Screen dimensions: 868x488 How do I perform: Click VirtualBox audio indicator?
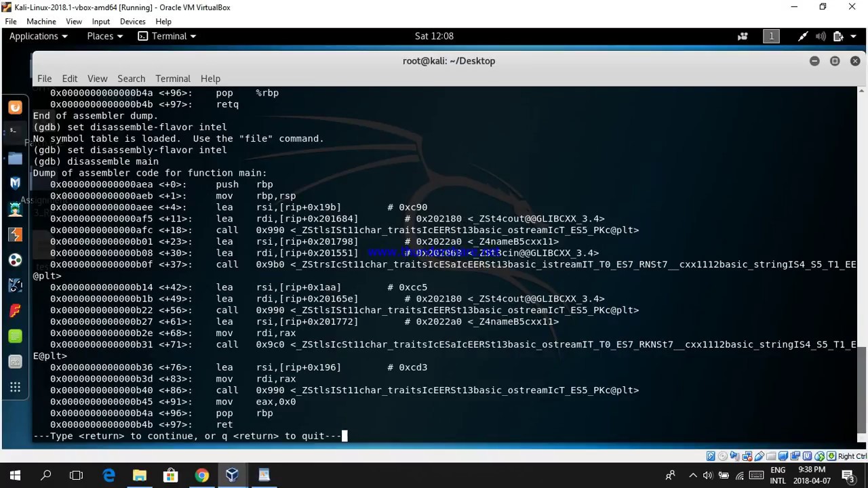pos(735,456)
